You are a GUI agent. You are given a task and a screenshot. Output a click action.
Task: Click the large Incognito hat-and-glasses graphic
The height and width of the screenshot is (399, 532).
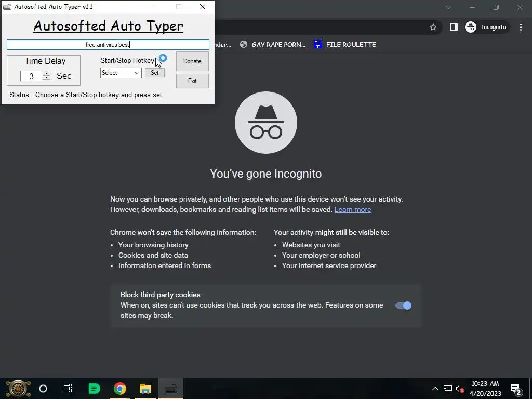(266, 123)
